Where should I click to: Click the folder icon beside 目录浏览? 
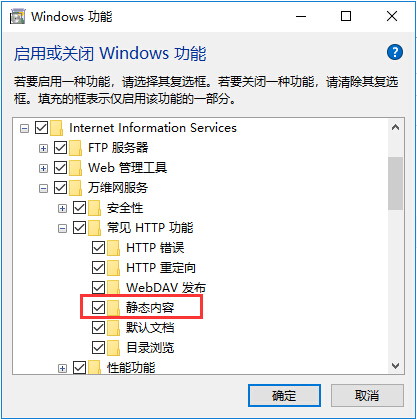click(114, 348)
